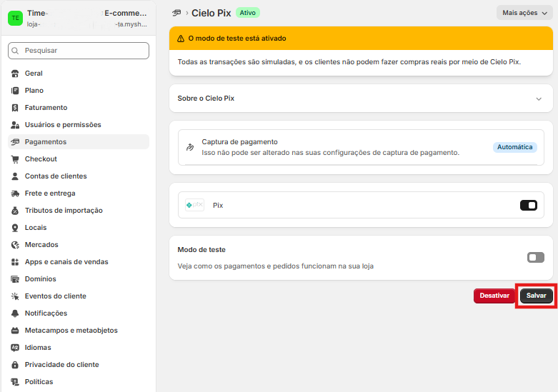The image size is (558, 392).
Task: Open Domínios settings
Action: (x=79, y=279)
